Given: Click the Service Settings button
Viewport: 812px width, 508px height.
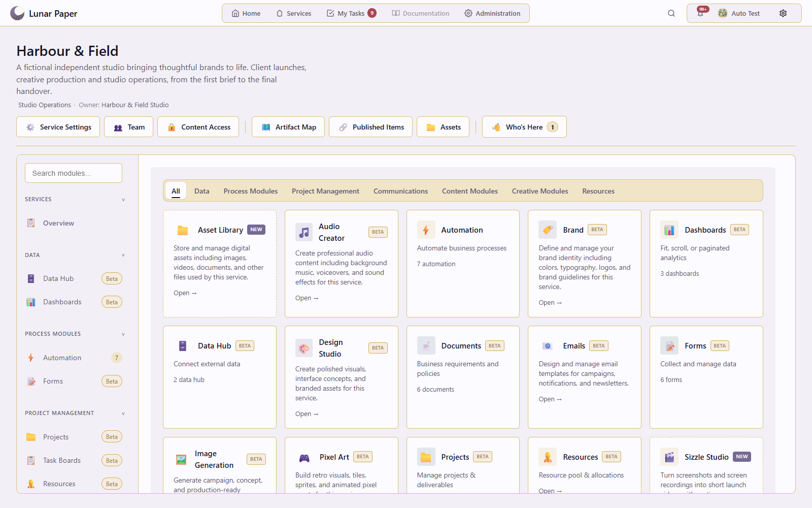Looking at the screenshot, I should (58, 127).
